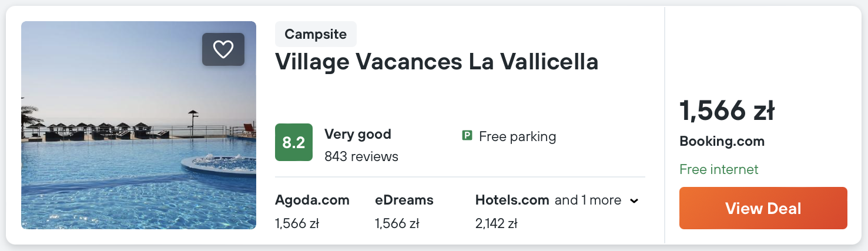Click the 'and 1 more' text
The height and width of the screenshot is (251, 868).
[588, 200]
